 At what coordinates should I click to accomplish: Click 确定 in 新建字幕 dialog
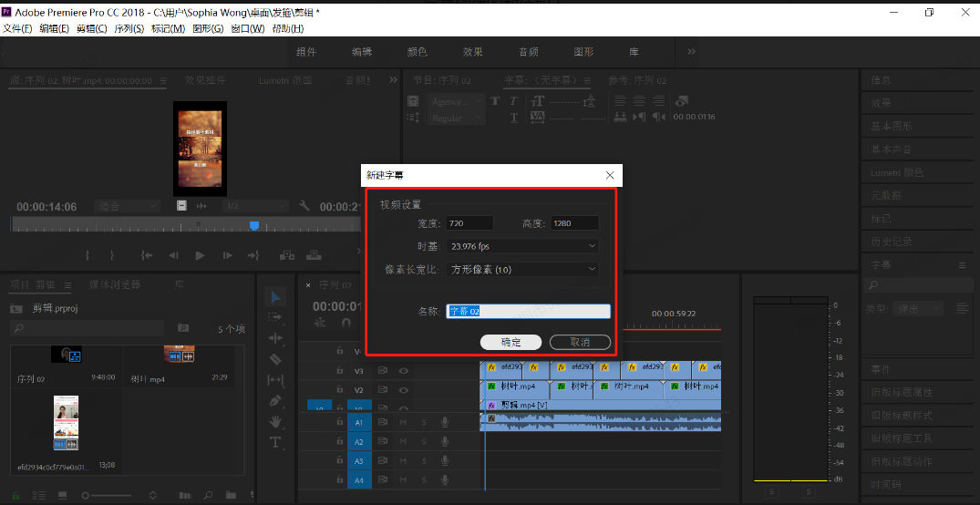click(x=511, y=342)
